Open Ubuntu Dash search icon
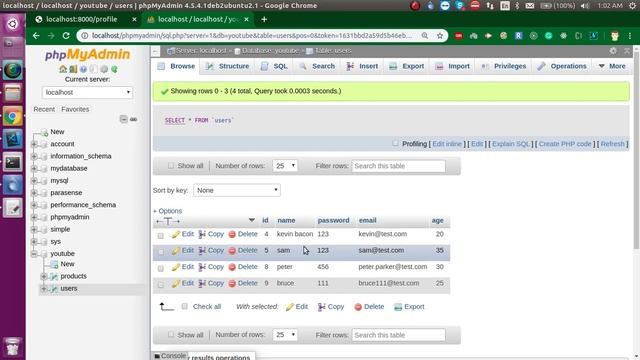 12,24
